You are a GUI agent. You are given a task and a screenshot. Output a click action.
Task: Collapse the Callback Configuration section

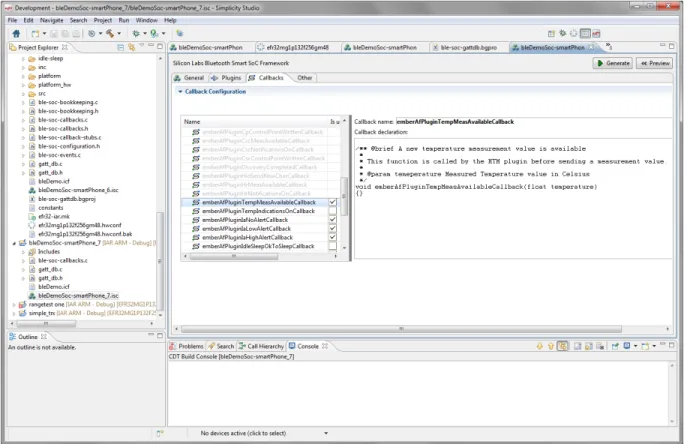tap(180, 92)
